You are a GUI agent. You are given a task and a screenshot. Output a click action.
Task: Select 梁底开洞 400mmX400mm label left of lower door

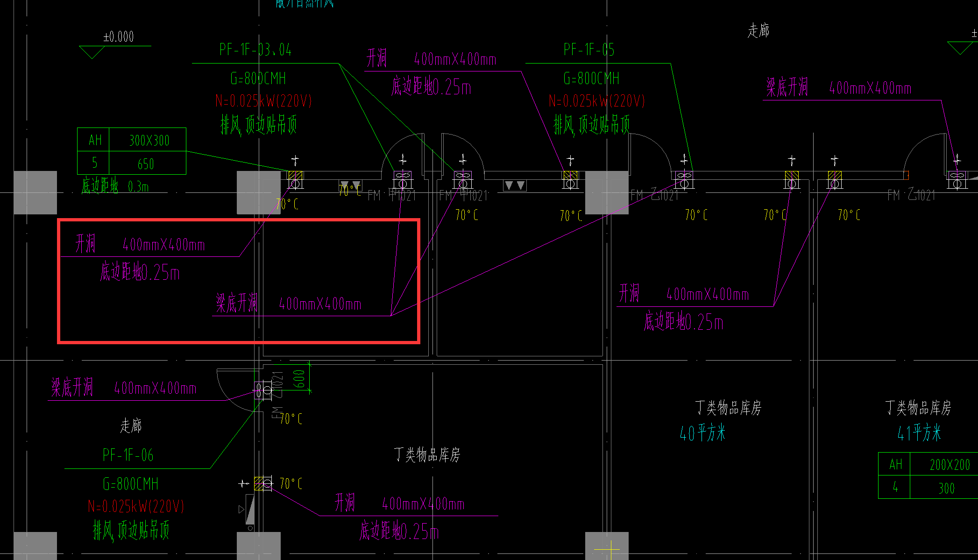coord(124,388)
